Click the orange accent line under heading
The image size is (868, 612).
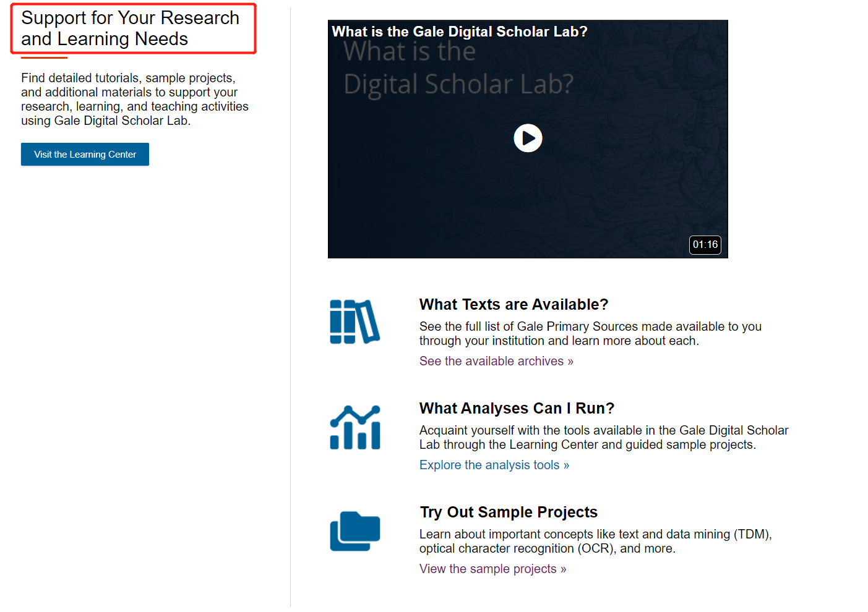[44, 58]
